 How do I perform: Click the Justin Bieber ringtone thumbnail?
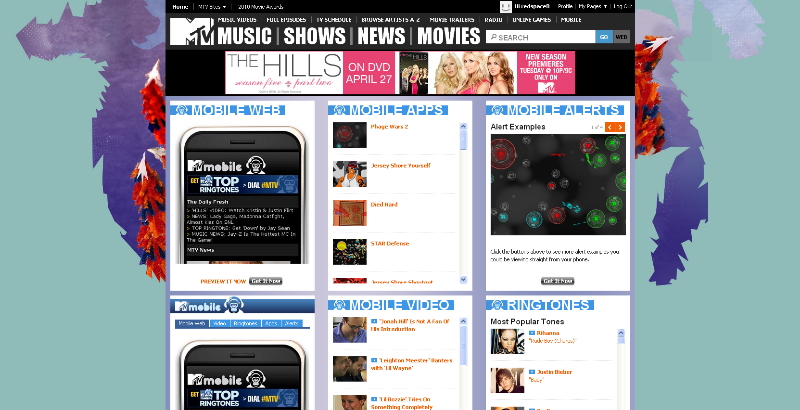(x=507, y=380)
